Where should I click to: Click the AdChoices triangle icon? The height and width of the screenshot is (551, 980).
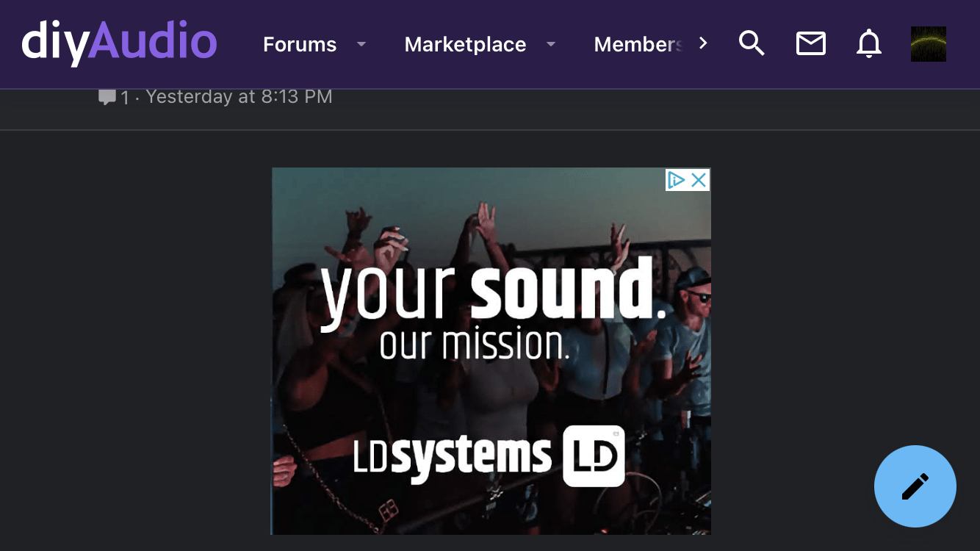pyautogui.click(x=677, y=180)
